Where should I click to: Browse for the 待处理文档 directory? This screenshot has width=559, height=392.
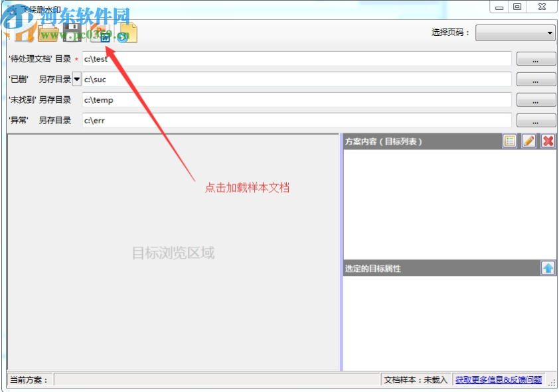point(536,59)
